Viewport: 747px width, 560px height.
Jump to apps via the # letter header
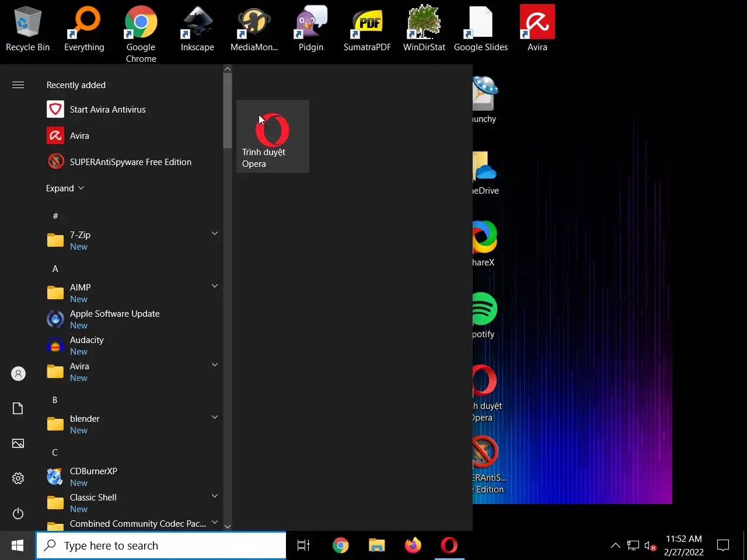[55, 216]
